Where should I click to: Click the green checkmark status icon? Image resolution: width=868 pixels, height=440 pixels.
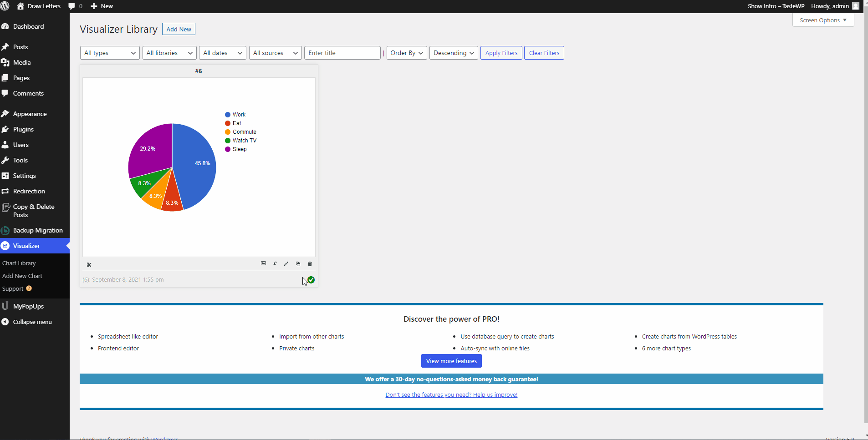pos(311,280)
